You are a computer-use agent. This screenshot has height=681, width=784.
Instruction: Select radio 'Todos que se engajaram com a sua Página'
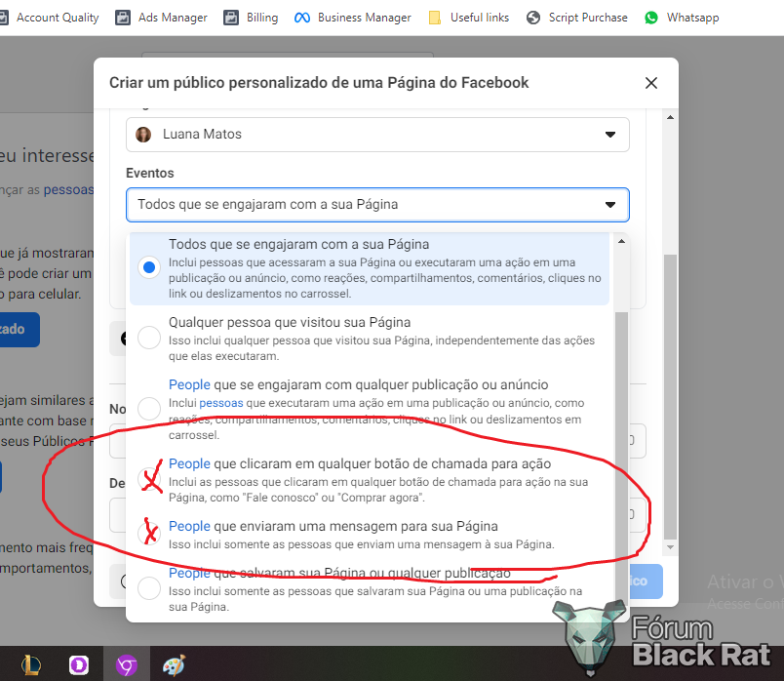(x=149, y=267)
